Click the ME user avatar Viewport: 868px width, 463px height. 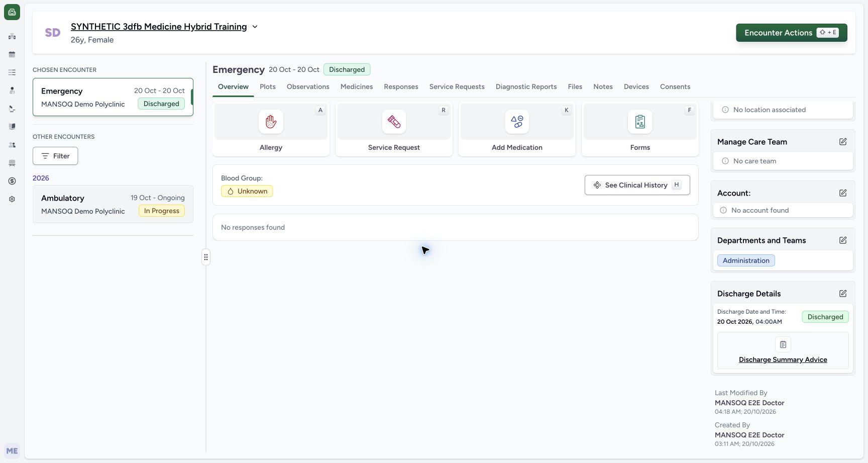pos(12,451)
